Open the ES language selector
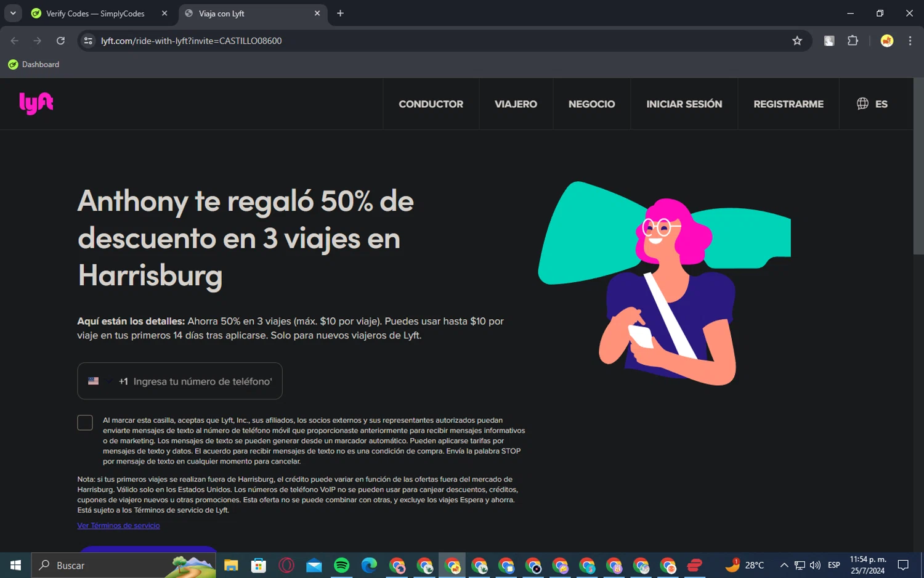This screenshot has width=924, height=578. tap(872, 104)
